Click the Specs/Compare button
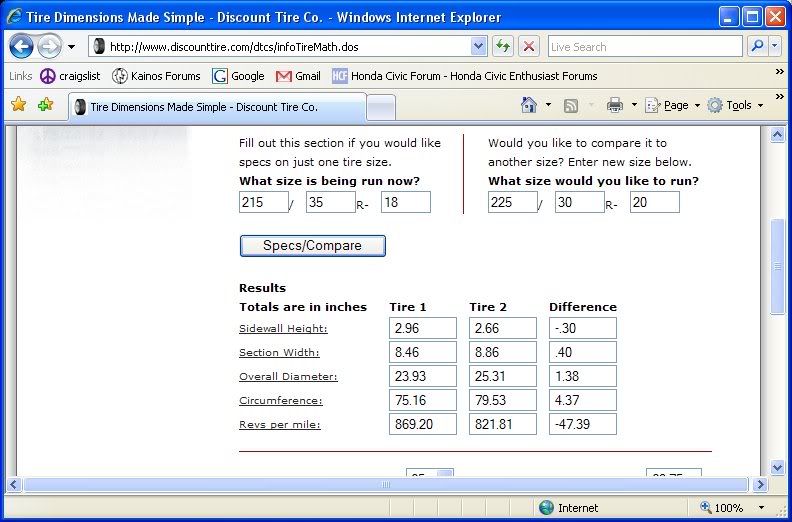The width and height of the screenshot is (792, 522). (x=313, y=246)
